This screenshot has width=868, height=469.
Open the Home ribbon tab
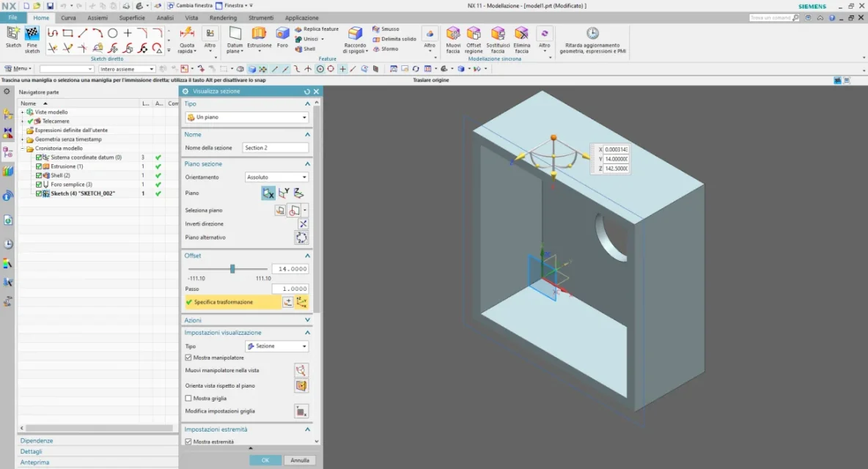(x=41, y=18)
